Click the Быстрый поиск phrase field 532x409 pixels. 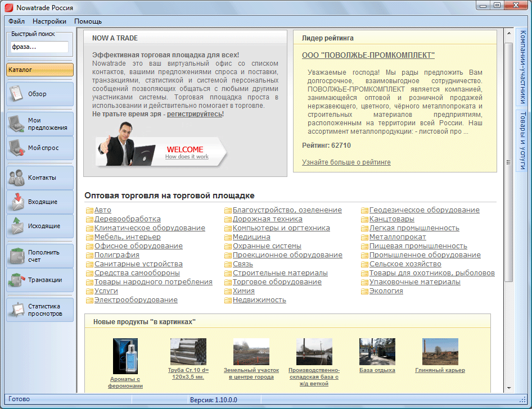click(x=39, y=47)
